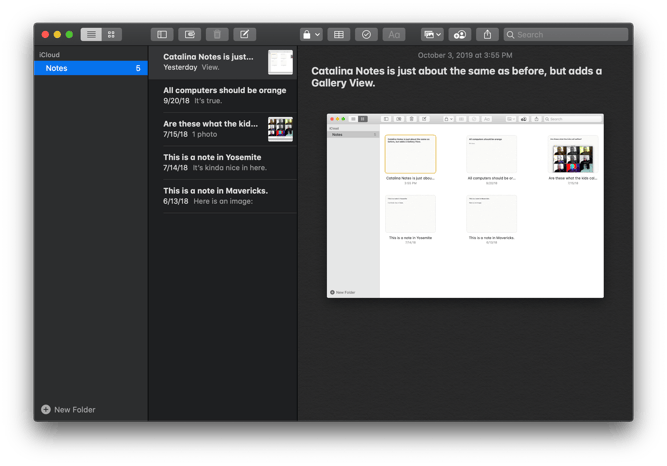The width and height of the screenshot is (667, 466).
Task: Click the green full screen button
Action: [69, 34]
